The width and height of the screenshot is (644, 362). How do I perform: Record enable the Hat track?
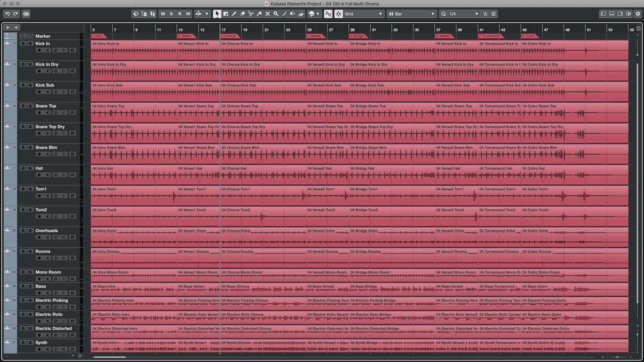[39, 175]
